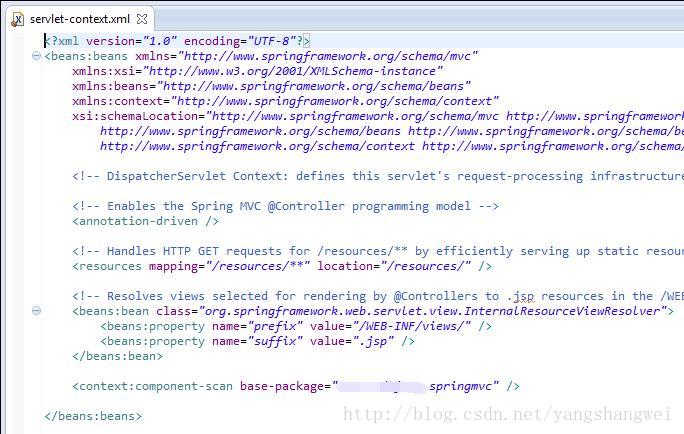Click the schema/context URL line in schemaLocation
The width and height of the screenshot is (684, 434).
click(392, 146)
